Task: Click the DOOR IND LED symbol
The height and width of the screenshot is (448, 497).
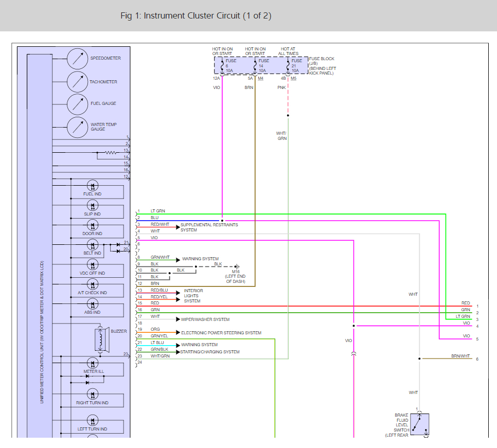Action: point(93,225)
